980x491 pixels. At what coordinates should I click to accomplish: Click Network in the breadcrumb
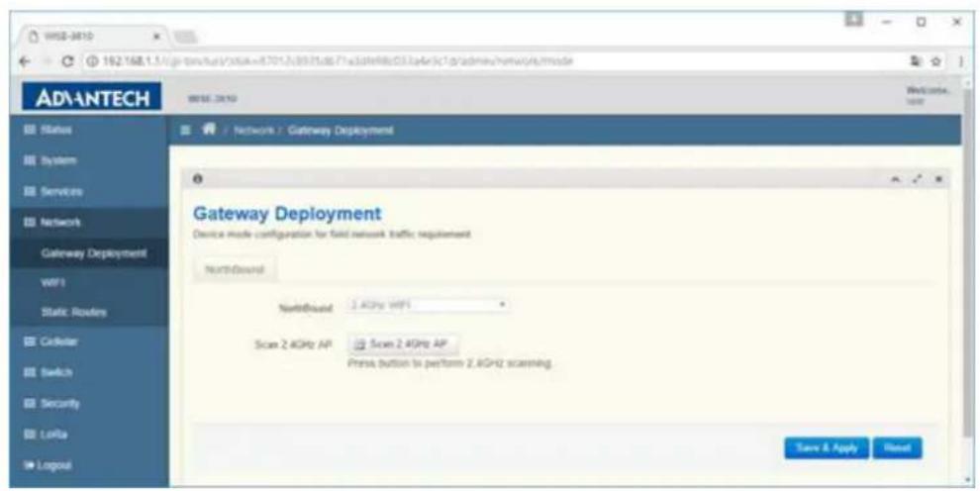[x=253, y=131]
